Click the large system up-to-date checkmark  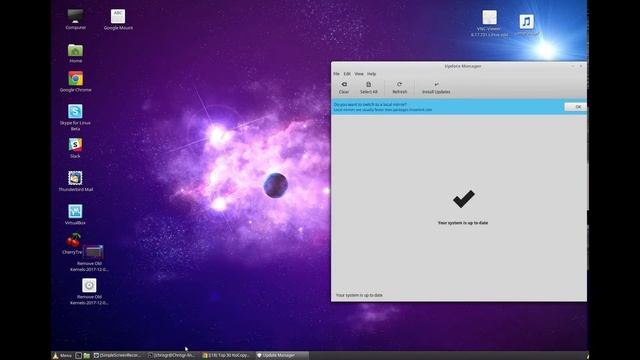[463, 199]
